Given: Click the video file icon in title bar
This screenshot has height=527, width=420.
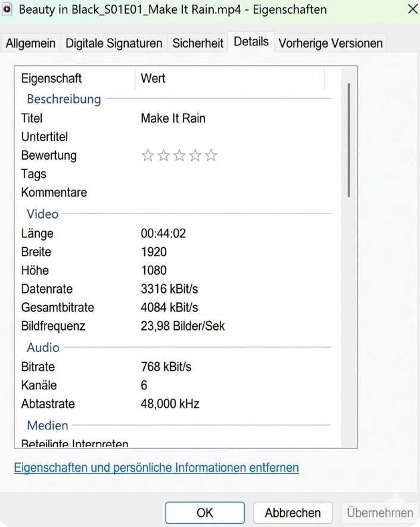Looking at the screenshot, I should [8, 10].
